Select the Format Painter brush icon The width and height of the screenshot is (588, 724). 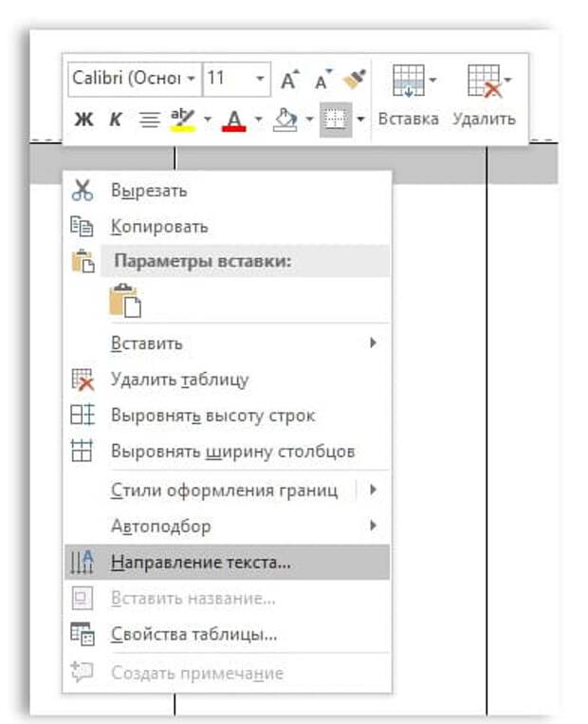point(355,79)
